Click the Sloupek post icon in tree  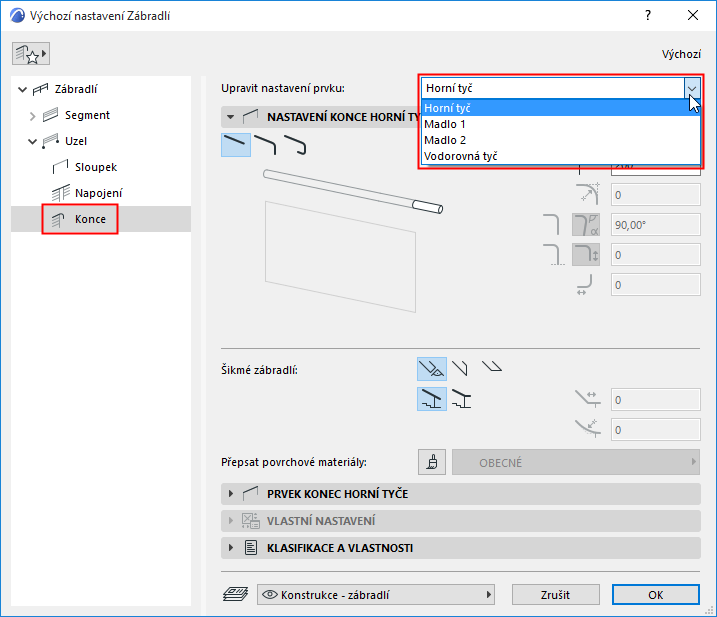coord(60,167)
